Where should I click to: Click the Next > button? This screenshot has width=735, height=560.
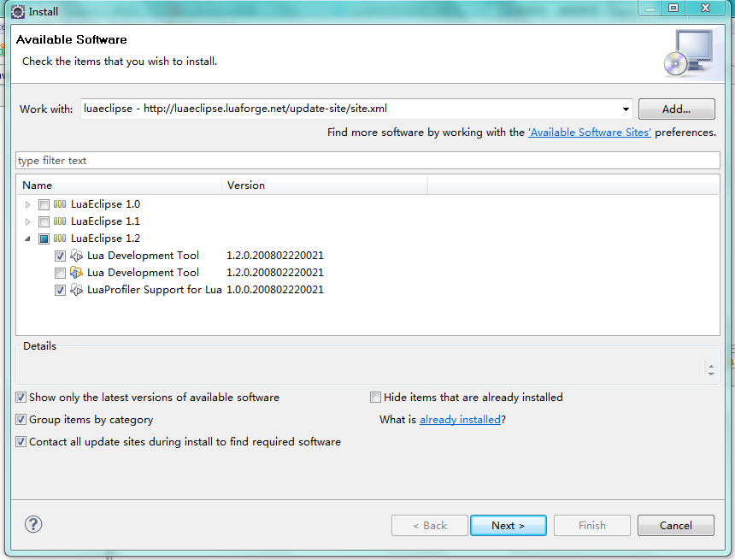click(x=509, y=525)
